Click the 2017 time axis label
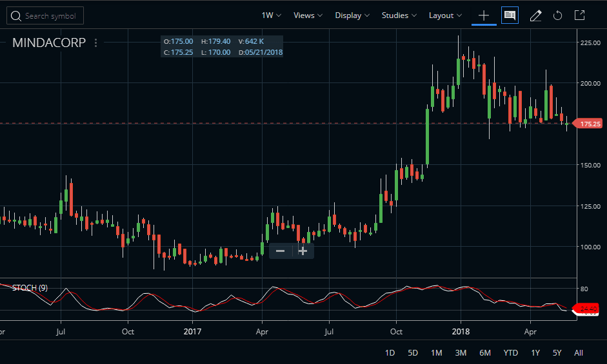The height and width of the screenshot is (364, 607). click(x=192, y=332)
